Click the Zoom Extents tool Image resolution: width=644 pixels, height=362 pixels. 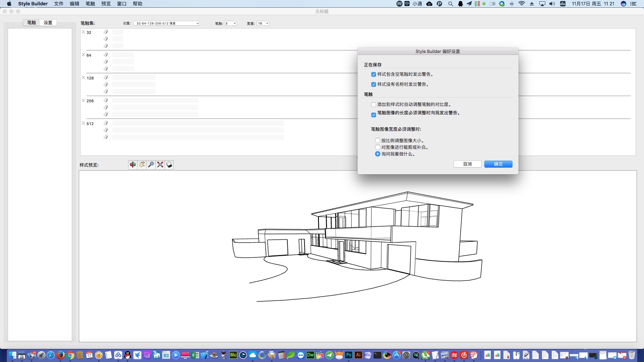(x=160, y=165)
